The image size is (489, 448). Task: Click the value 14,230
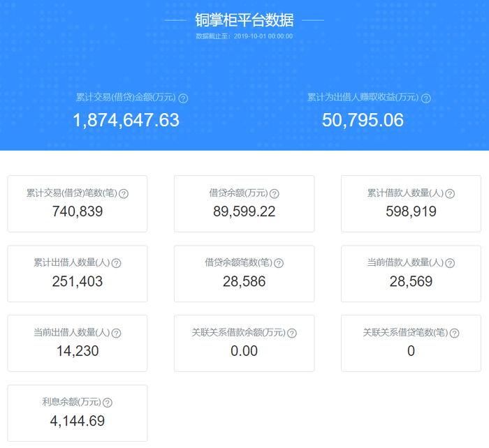78,351
